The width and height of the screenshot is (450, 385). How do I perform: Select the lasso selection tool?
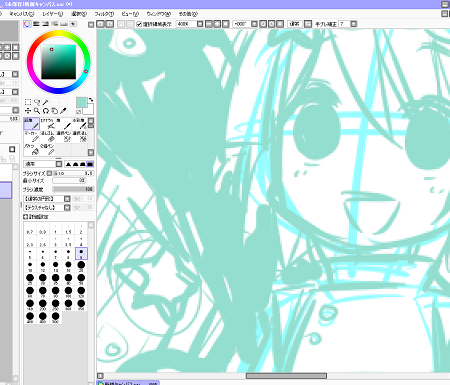click(x=37, y=102)
